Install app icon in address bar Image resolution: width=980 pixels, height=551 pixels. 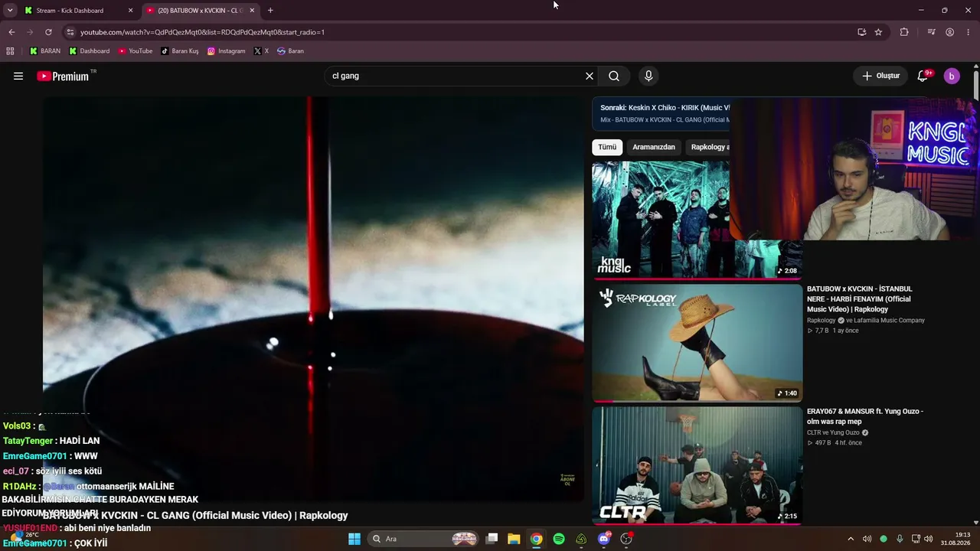click(x=862, y=32)
